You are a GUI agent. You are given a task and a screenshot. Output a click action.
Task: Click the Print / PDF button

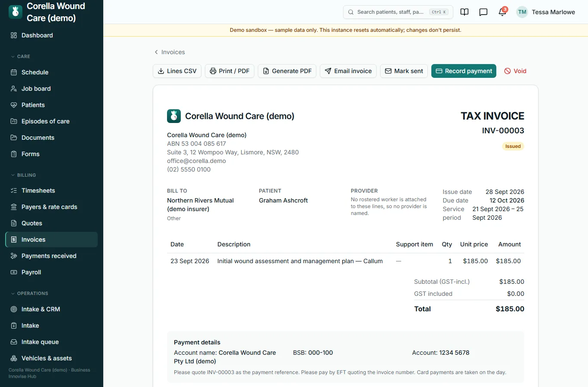point(229,71)
